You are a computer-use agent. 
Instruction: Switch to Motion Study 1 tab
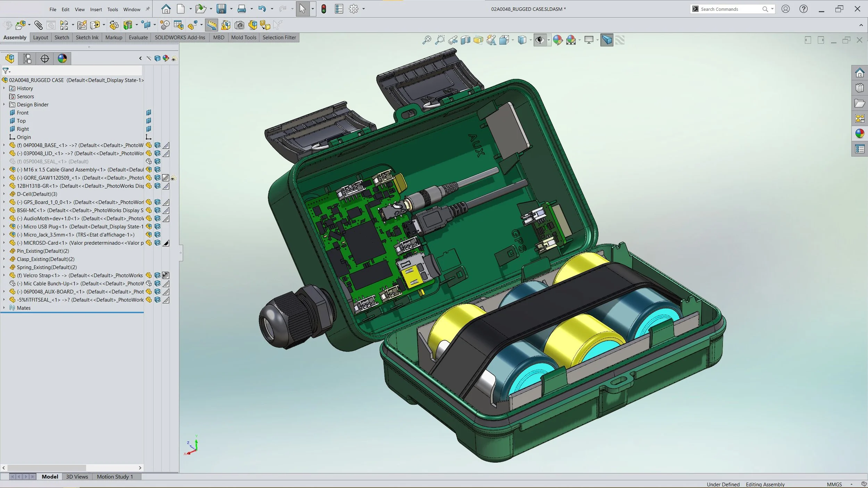(115, 477)
